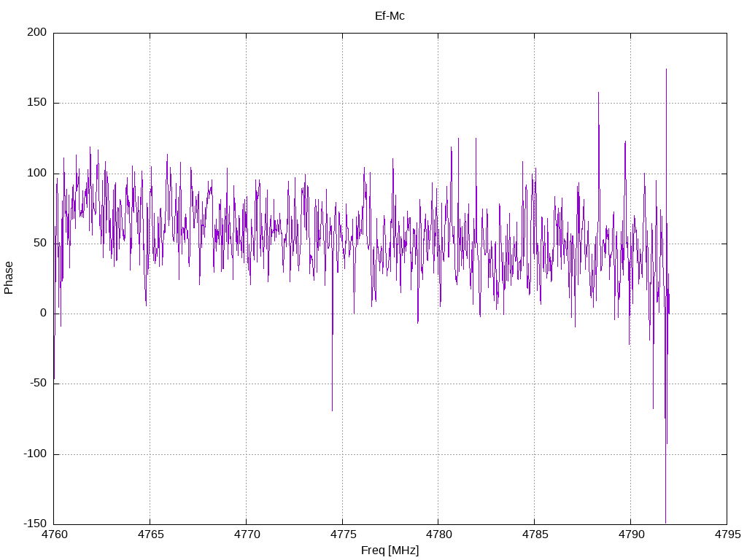Click the 50 y-axis tick label
This screenshot has height=560, width=747.
(41, 243)
